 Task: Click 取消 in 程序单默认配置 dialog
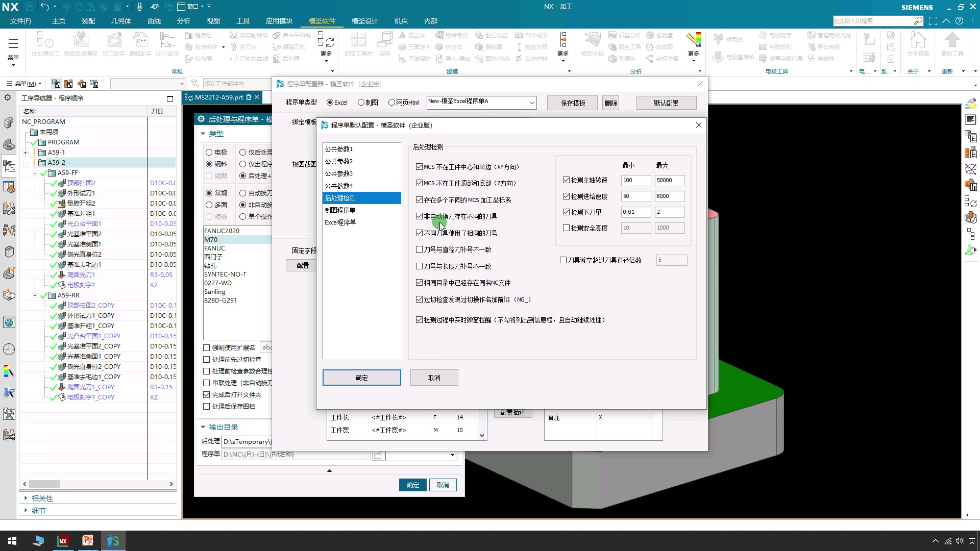coord(434,378)
